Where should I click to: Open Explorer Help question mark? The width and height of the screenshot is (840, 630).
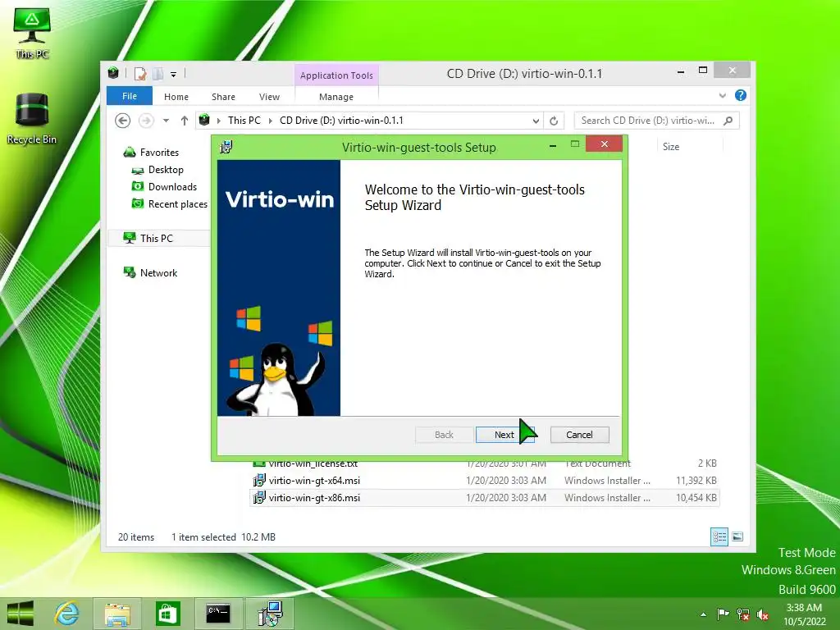(x=741, y=95)
